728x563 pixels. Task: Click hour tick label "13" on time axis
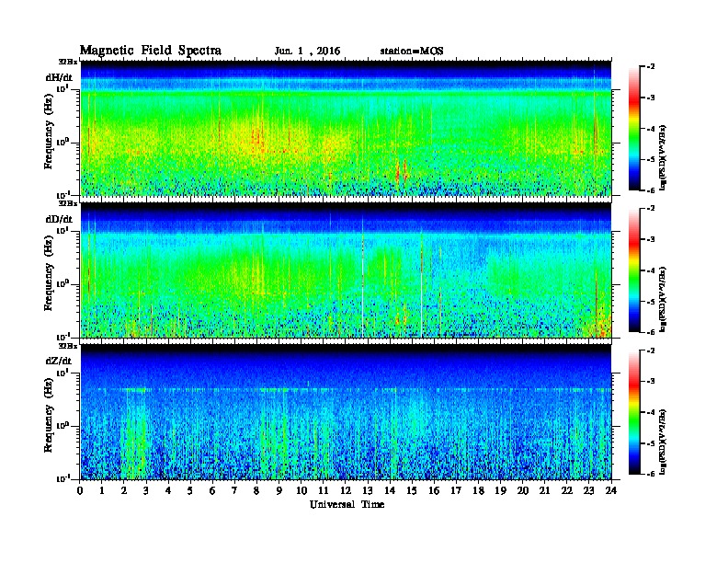click(x=368, y=490)
